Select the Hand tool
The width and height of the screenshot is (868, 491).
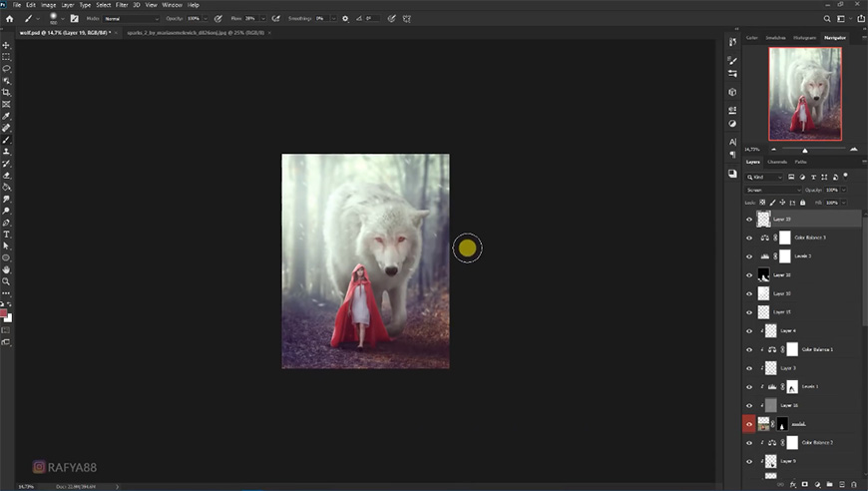click(6, 270)
